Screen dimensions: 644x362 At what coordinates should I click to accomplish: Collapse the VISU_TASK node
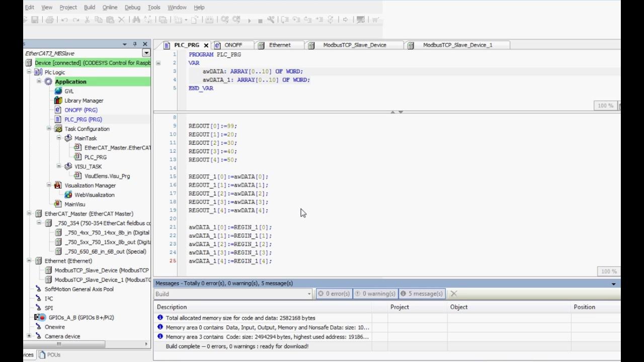pyautogui.click(x=59, y=166)
